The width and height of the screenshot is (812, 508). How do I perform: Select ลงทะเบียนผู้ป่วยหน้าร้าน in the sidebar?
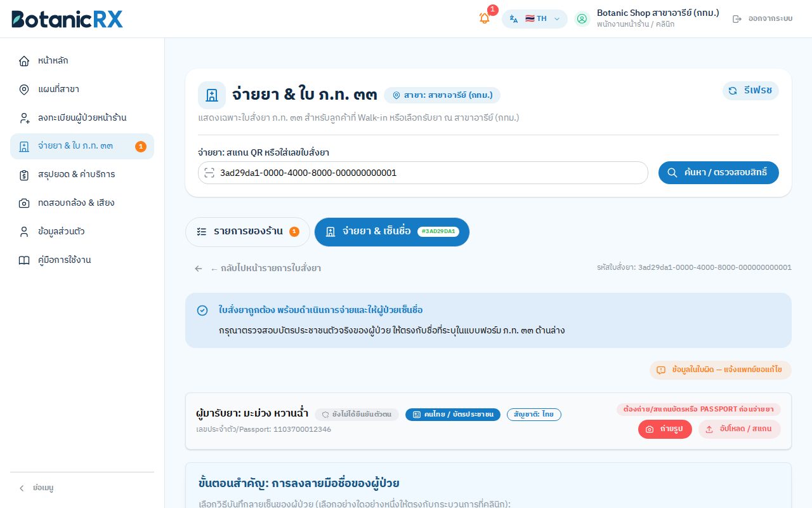coord(82,118)
